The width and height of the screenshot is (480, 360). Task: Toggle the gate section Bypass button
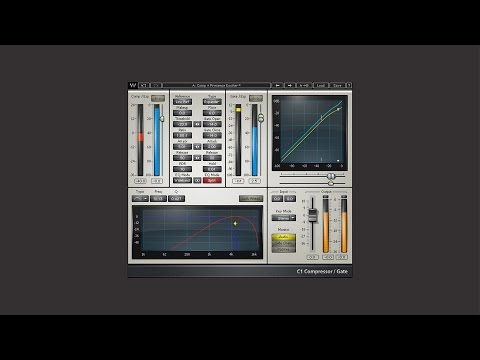point(256,98)
